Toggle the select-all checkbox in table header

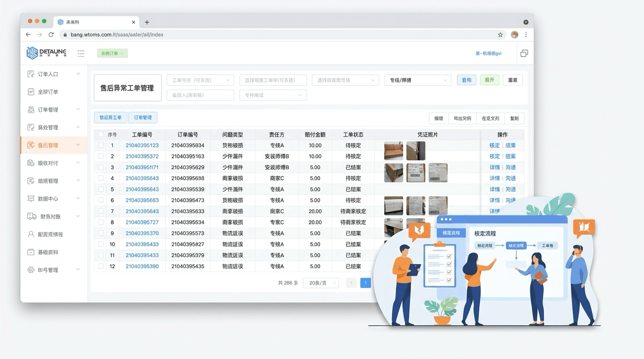coord(101,135)
